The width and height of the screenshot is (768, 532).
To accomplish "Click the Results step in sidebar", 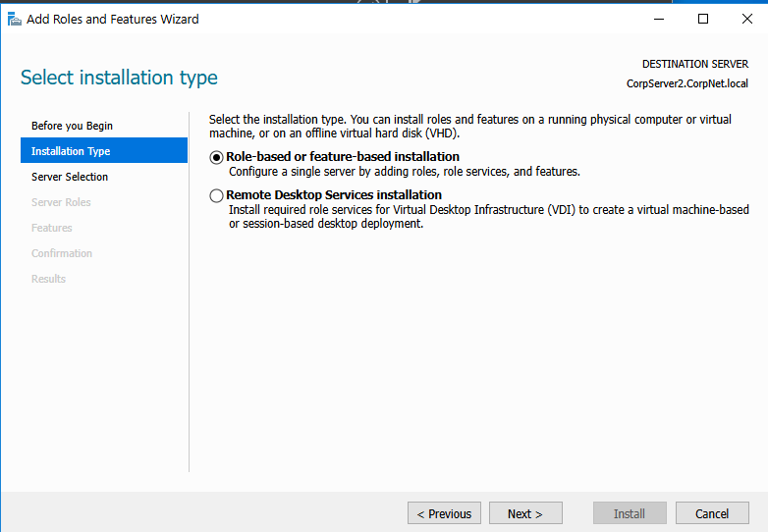I will [x=48, y=279].
